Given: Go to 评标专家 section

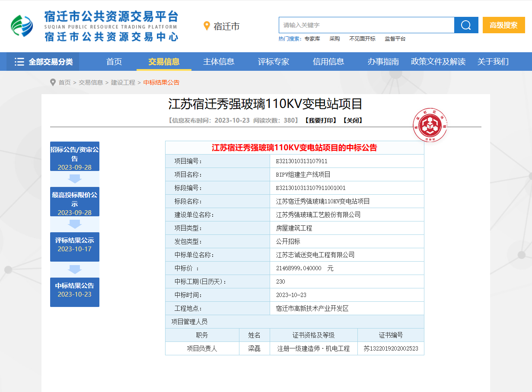Looking at the screenshot, I should coord(274,62).
